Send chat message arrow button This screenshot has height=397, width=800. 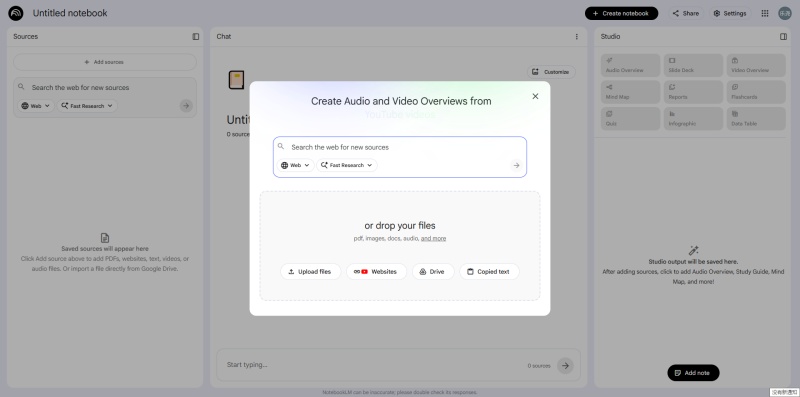point(565,365)
